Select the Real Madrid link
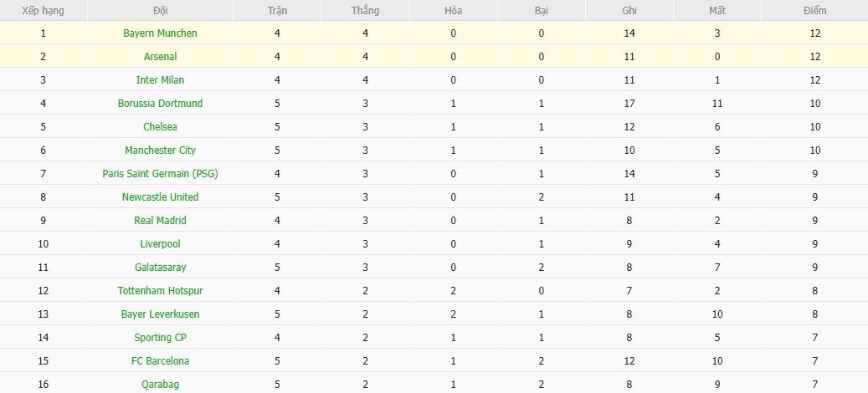The image size is (868, 393). (160, 221)
